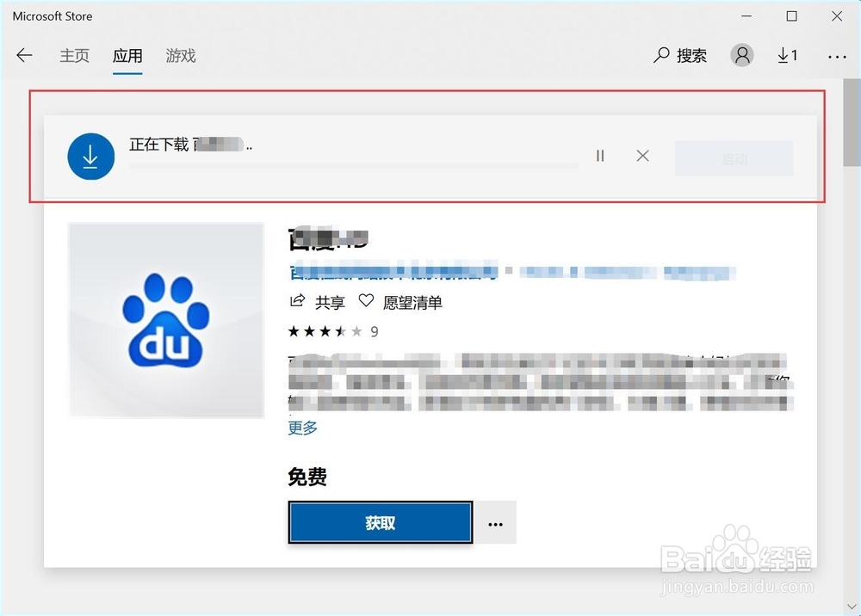Viewport: 861px width, 616px height.
Task: Click the circular download icon in the progress banner
Action: (90, 156)
